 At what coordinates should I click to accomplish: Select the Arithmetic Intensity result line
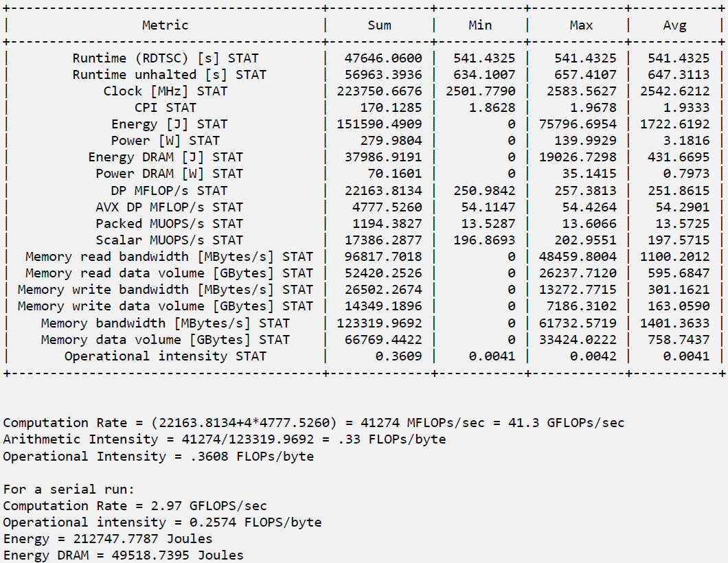pyautogui.click(x=224, y=439)
